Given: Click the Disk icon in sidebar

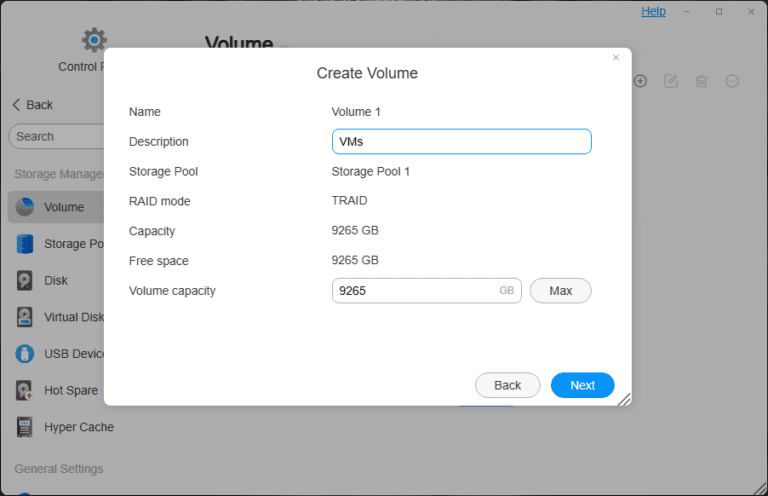Looking at the screenshot, I should click(x=25, y=281).
